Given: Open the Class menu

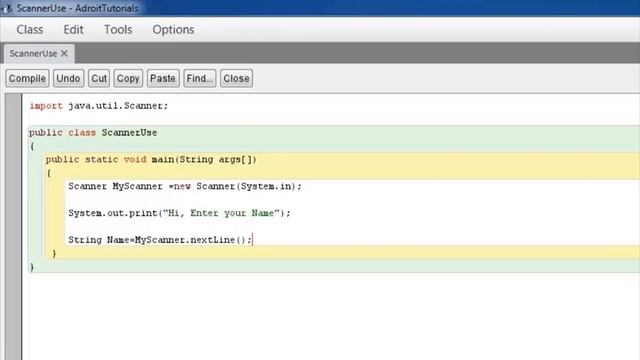Looking at the screenshot, I should click(x=30, y=30).
